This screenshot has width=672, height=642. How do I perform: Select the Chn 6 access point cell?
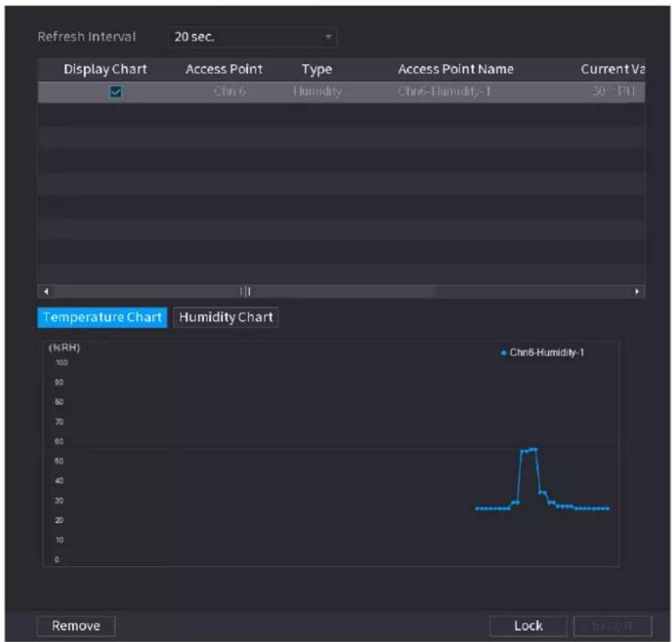point(230,91)
